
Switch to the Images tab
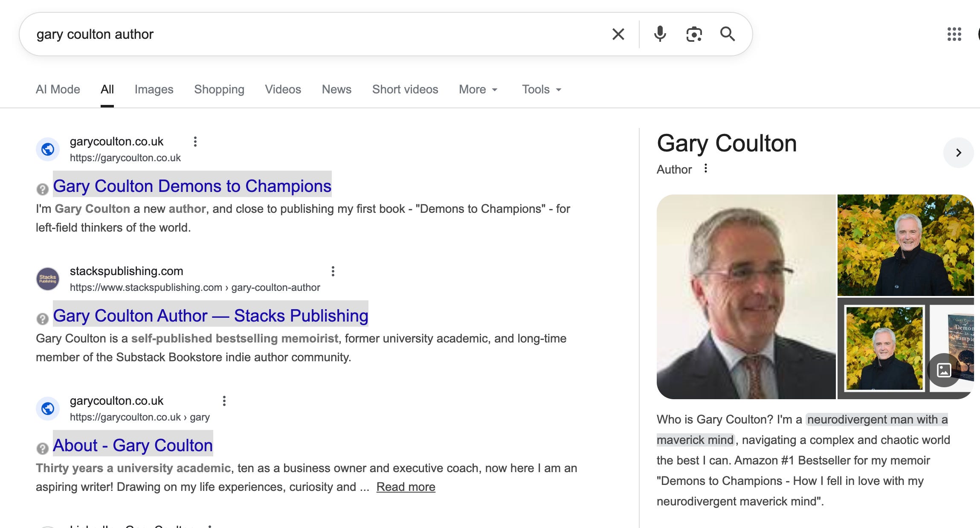click(154, 90)
